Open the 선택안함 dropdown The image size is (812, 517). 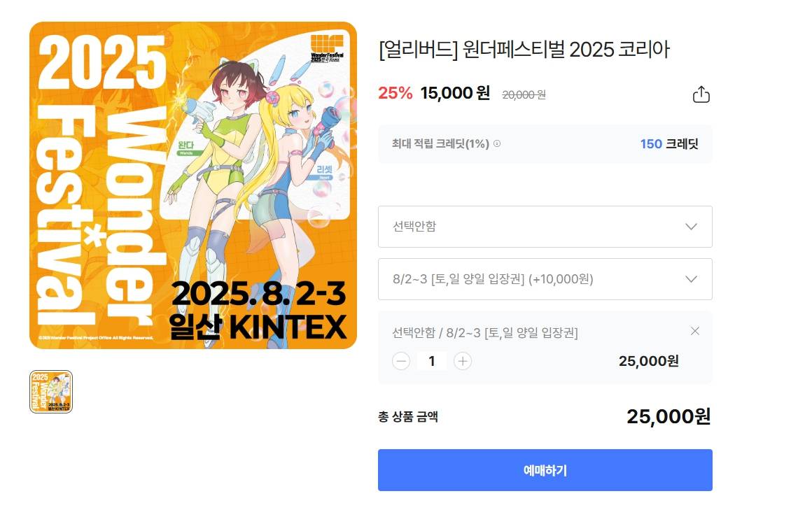point(545,227)
